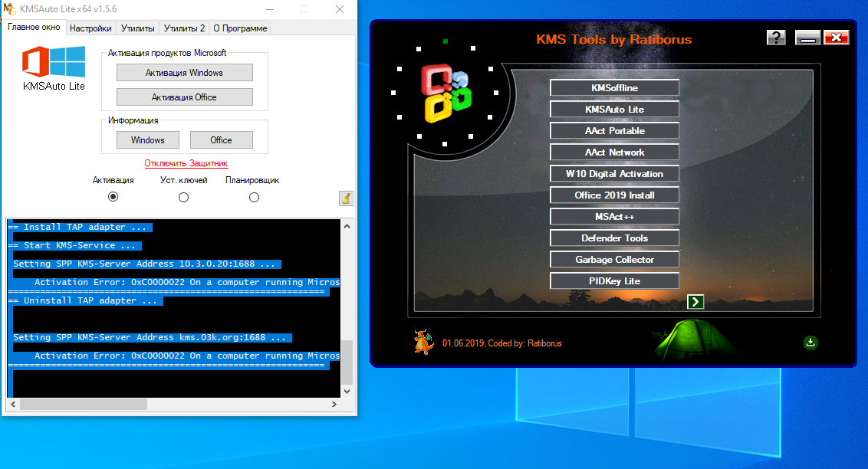Open Defender Tools in KMS Tools
This screenshot has width=868, height=469.
pyautogui.click(x=614, y=238)
